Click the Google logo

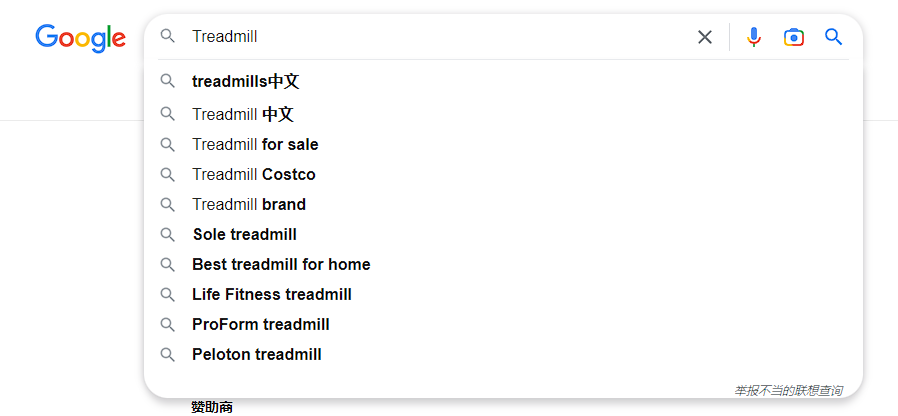(80, 38)
